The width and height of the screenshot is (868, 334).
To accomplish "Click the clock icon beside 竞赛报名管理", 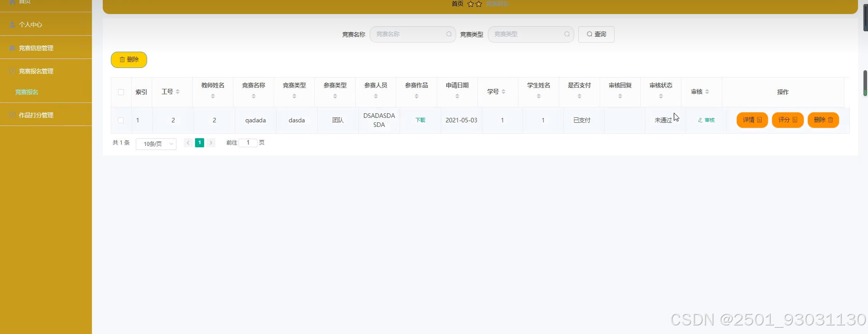I will click(12, 71).
